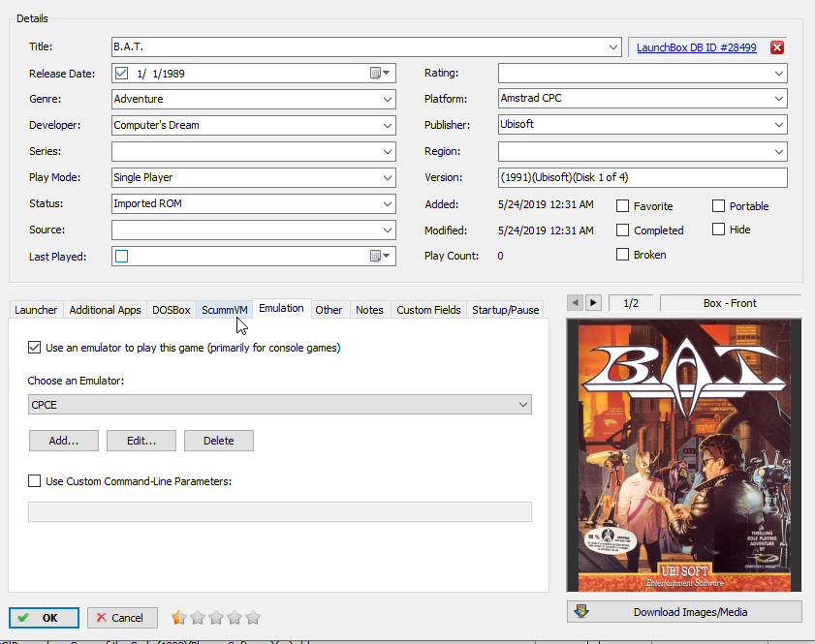This screenshot has height=644, width=815.
Task: Click the Cancel button
Action: pyautogui.click(x=123, y=618)
